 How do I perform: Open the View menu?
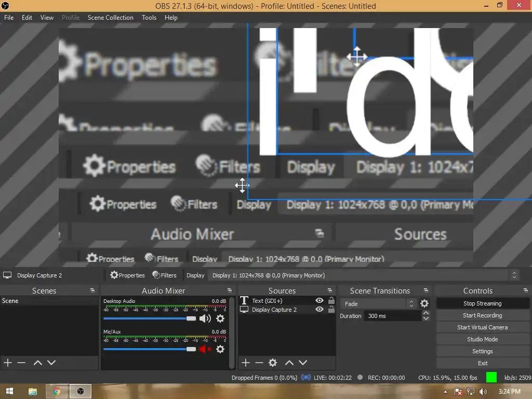(x=47, y=17)
